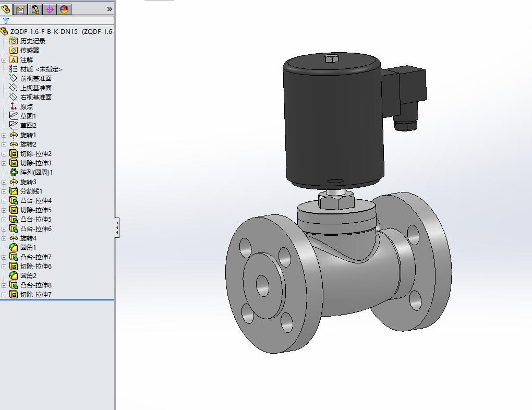Click the 切除-拉伸6 cut-extrude icon
Image resolution: width=532 pixels, height=410 pixels.
13,266
